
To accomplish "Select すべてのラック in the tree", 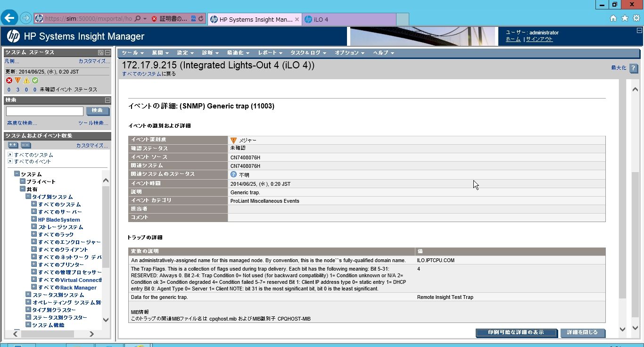I will click(x=56, y=234).
